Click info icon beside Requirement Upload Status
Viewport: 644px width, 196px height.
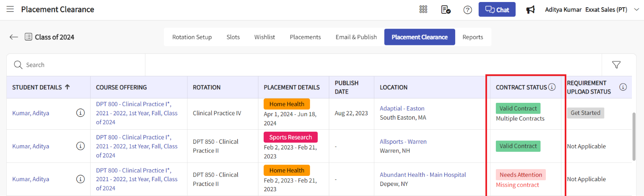(623, 87)
